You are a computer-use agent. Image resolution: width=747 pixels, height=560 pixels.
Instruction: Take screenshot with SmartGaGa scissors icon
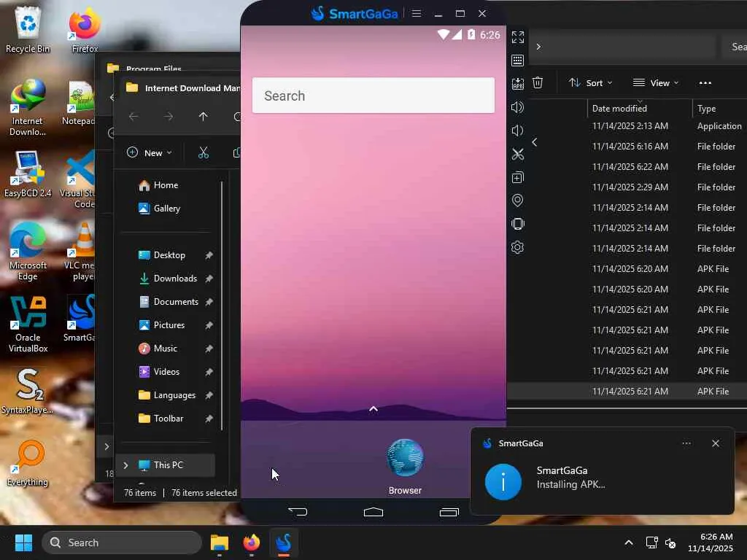point(517,154)
